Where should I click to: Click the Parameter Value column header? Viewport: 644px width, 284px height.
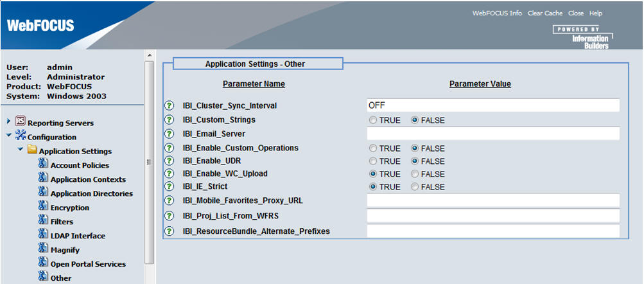coord(480,84)
